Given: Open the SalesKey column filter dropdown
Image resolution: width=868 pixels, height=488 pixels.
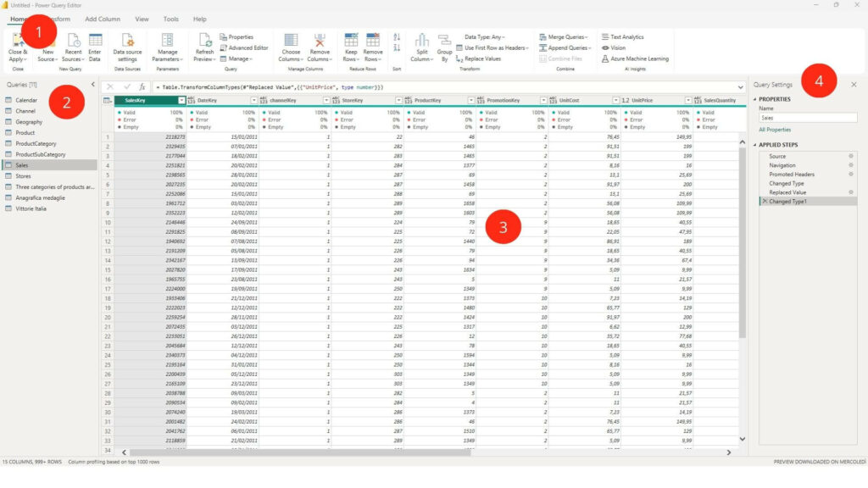Looking at the screenshot, I should click(181, 100).
